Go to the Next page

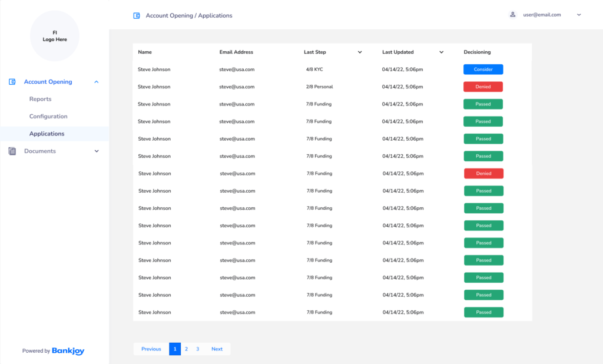(x=217, y=349)
